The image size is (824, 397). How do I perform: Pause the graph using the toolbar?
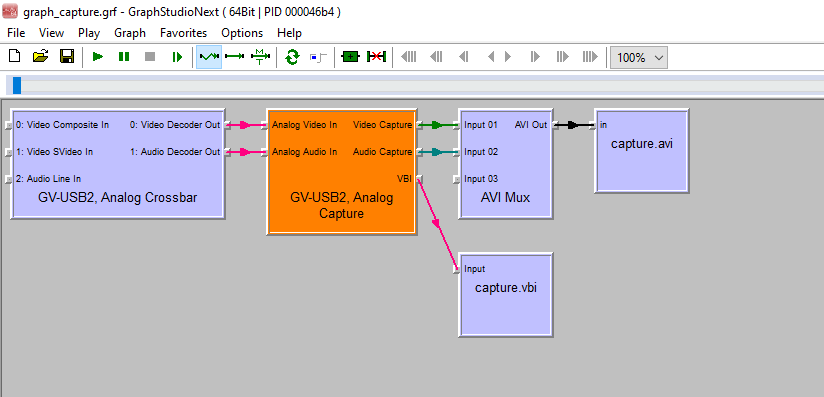click(x=124, y=57)
